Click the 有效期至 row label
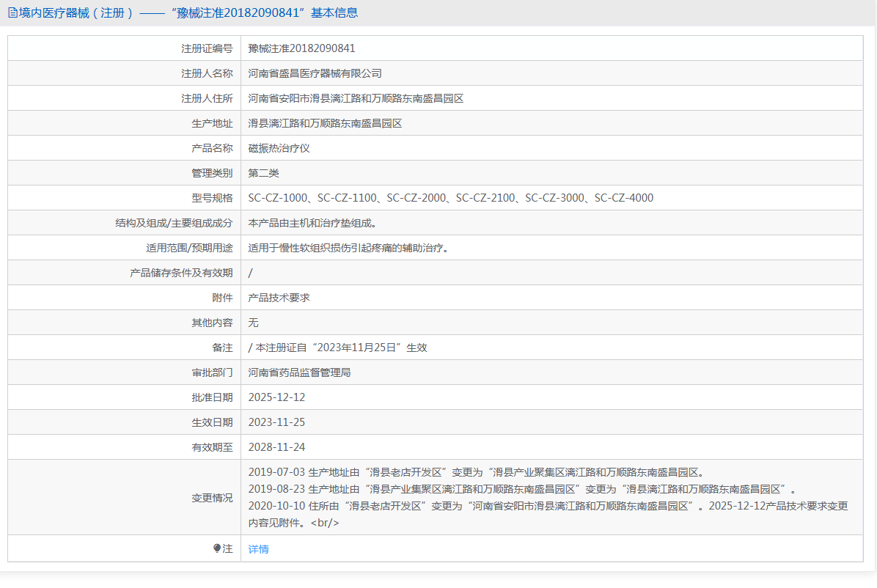Viewport: 877px width, 588px height. (212, 447)
